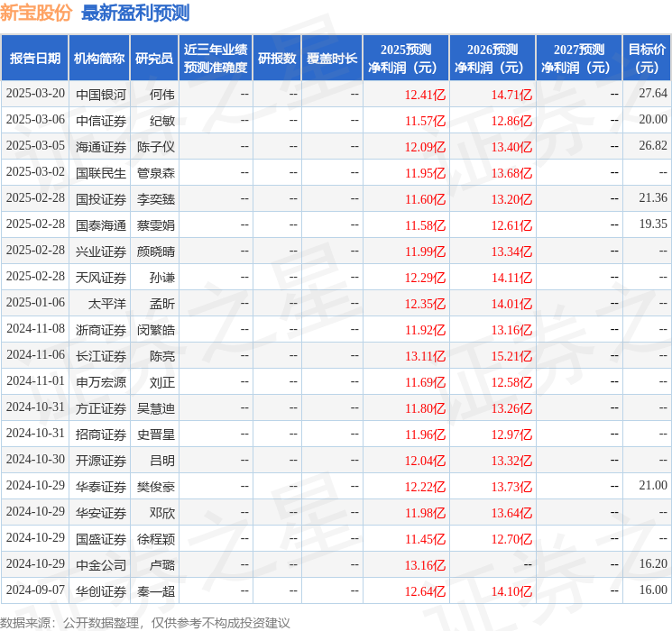Click analyst name 秦一超
The width and height of the screenshot is (672, 631).
[156, 590]
